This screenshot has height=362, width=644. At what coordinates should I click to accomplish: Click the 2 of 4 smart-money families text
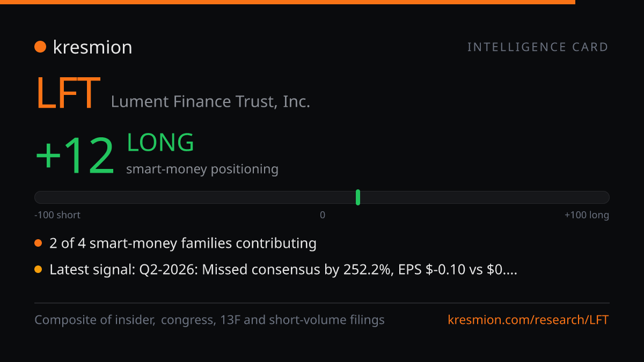pos(183,243)
